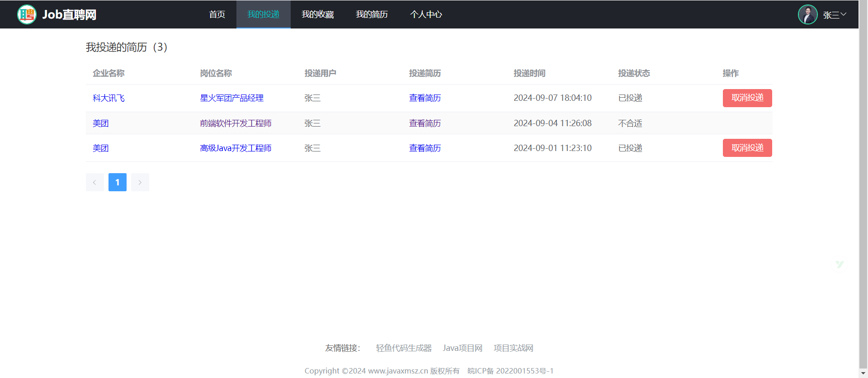Open the 张三 user avatar
Screen dimensions: 868x378
(807, 14)
